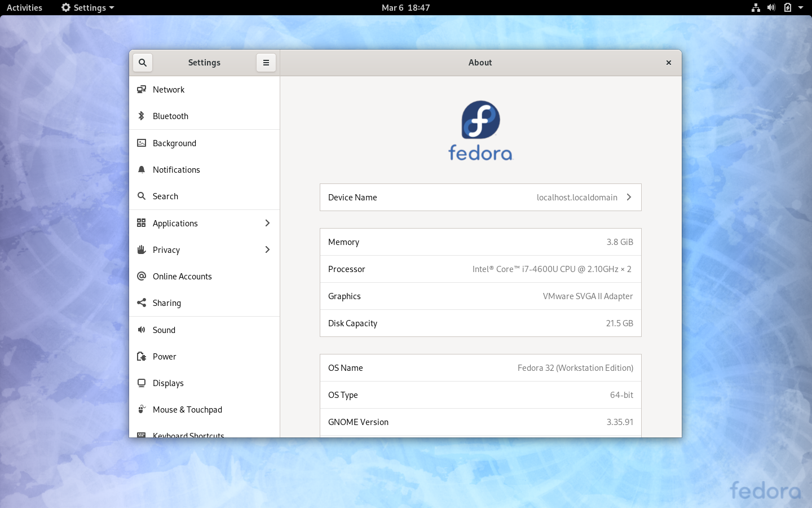Open the Settings app menu arrow in top bar
The width and height of the screenshot is (812, 508).
click(x=112, y=8)
